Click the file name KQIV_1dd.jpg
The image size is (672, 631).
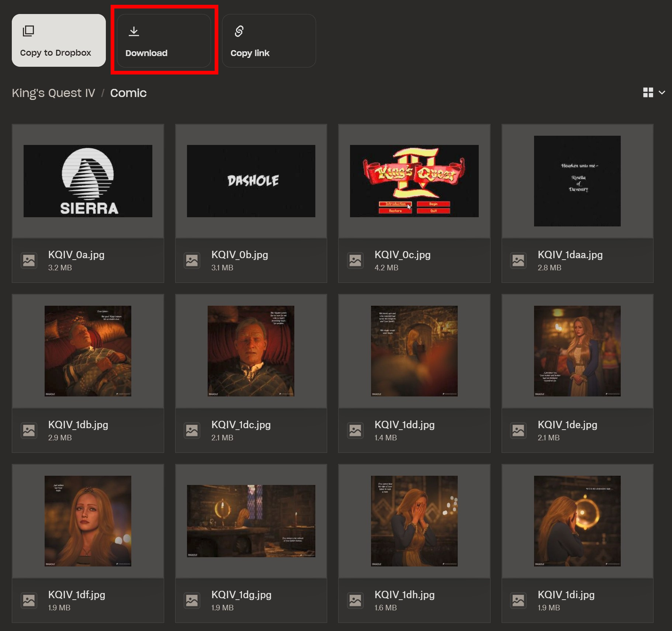(405, 425)
